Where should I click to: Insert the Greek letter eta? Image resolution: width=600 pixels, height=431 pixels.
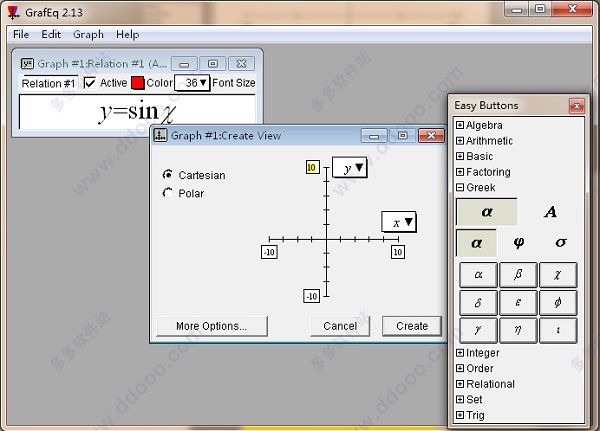point(518,330)
